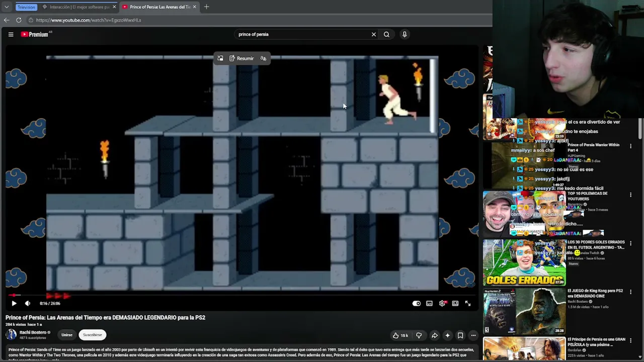Image resolution: width=644 pixels, height=362 pixels.
Task: Click the icon left of Resumir
Action: click(x=220, y=58)
